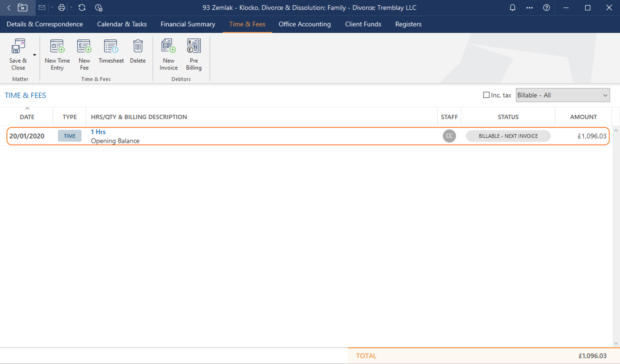Switch to the Financial Summary tab
Screen dimensions: 620x364
pos(188,24)
